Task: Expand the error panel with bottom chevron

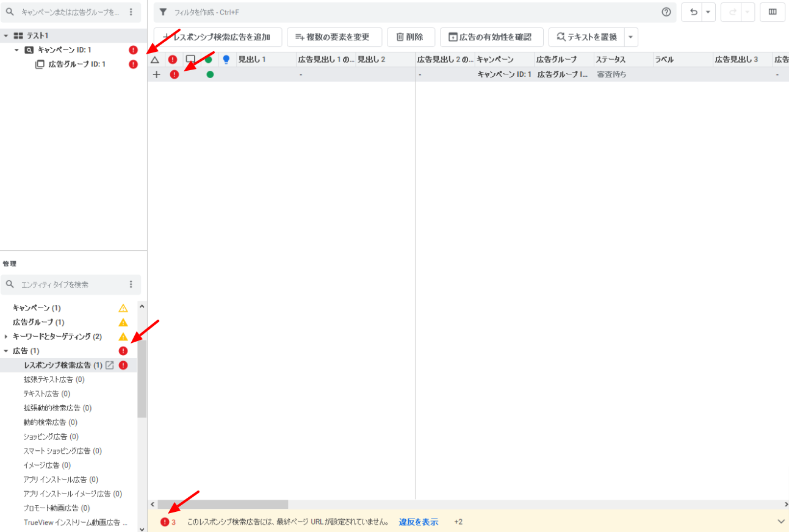Action: tap(780, 522)
